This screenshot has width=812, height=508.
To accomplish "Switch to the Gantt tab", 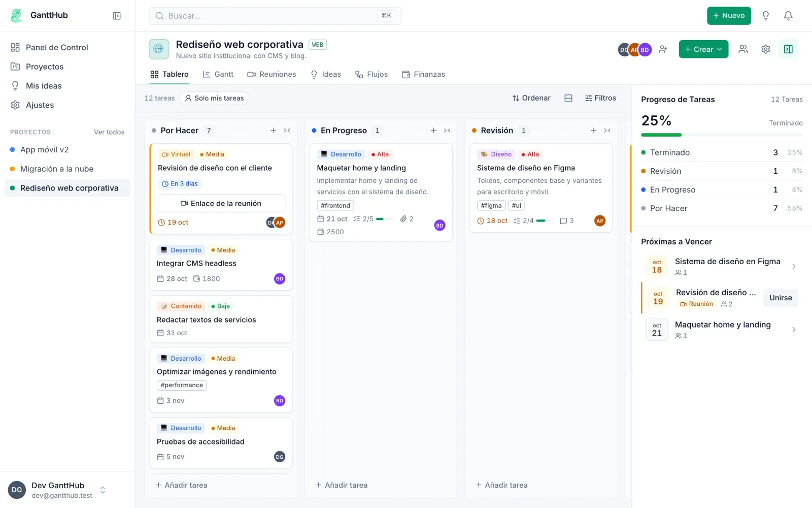I will tap(218, 74).
